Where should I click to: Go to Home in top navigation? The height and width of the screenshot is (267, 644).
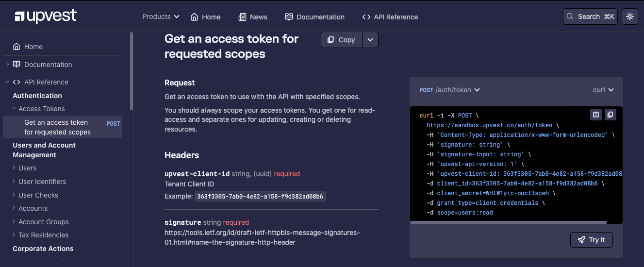205,17
